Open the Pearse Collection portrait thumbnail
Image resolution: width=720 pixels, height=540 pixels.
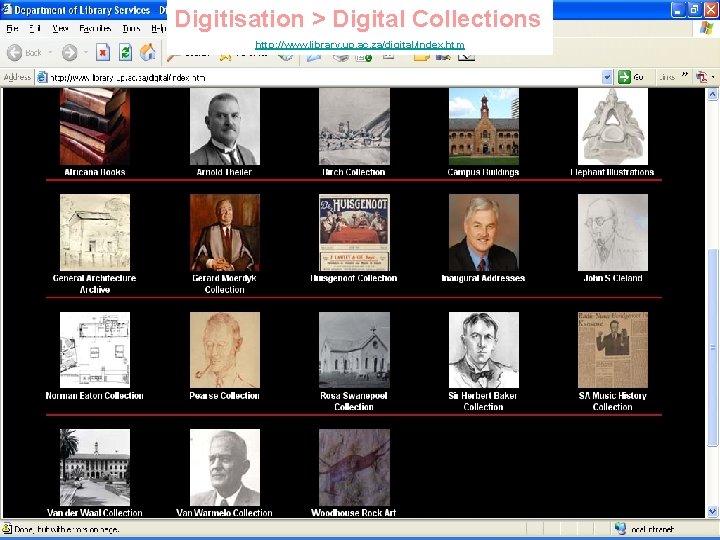225,350
